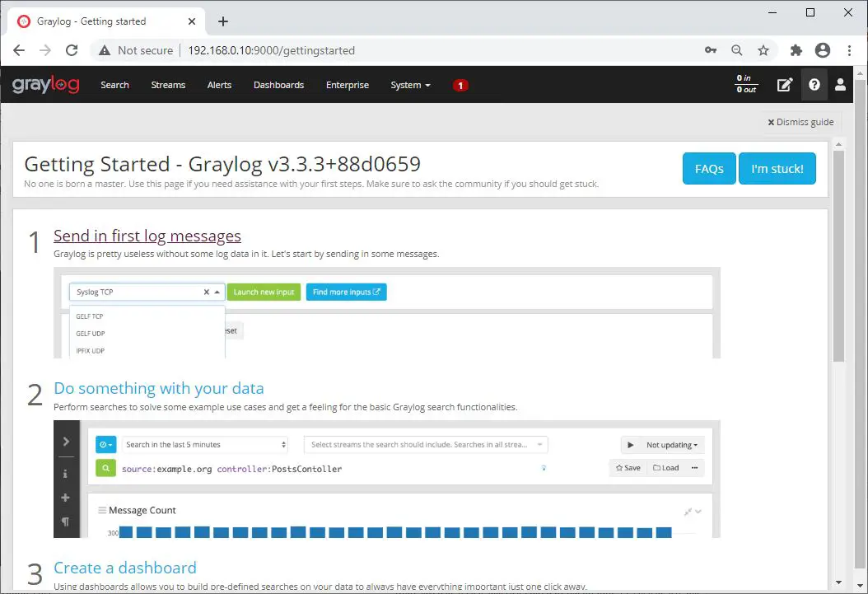The height and width of the screenshot is (594, 868).
Task: Click the info icon in the sidebar
Action: pyautogui.click(x=65, y=474)
